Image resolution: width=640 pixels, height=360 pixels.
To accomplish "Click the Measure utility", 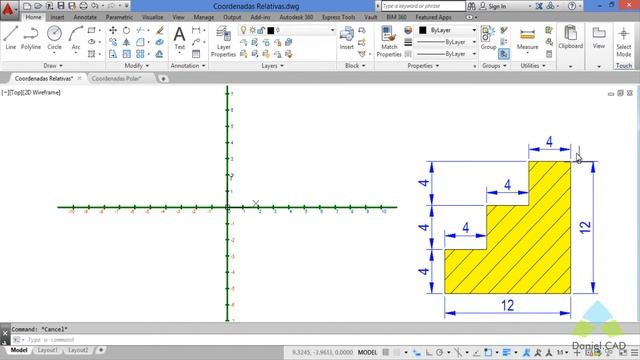I will (x=527, y=39).
